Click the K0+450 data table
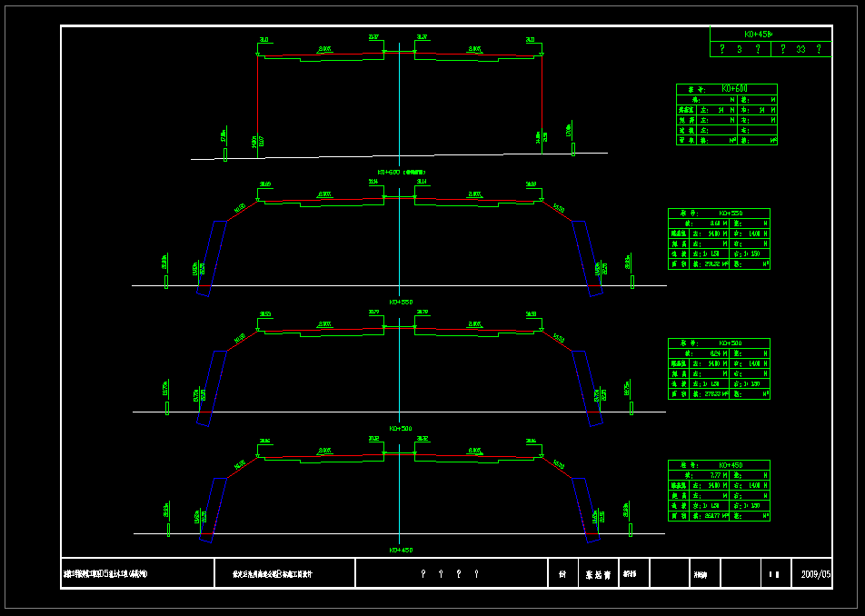The height and width of the screenshot is (616, 865). (x=719, y=491)
